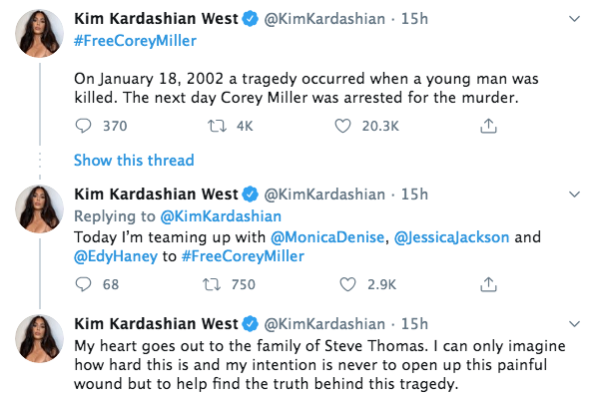Screen dimensions: 595x398
Task: Open the @EdyHaney mention link
Action: pyautogui.click(x=116, y=256)
